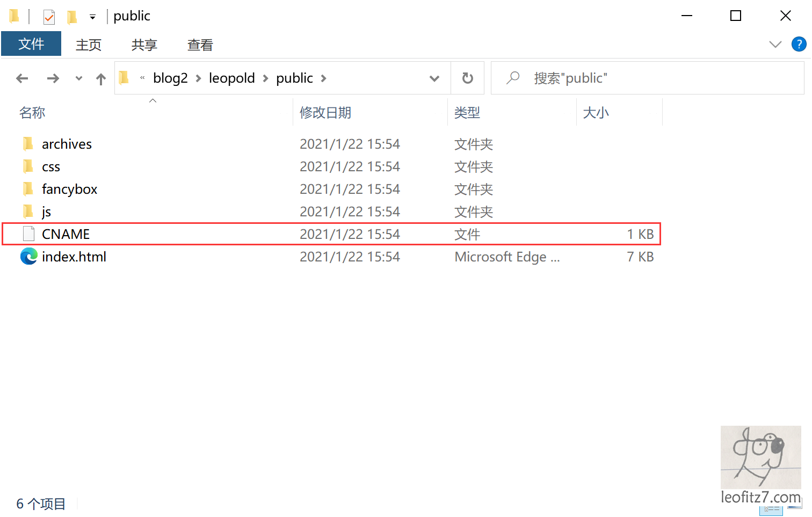812x517 pixels.
Task: Click the Properties quick access icon
Action: point(49,17)
